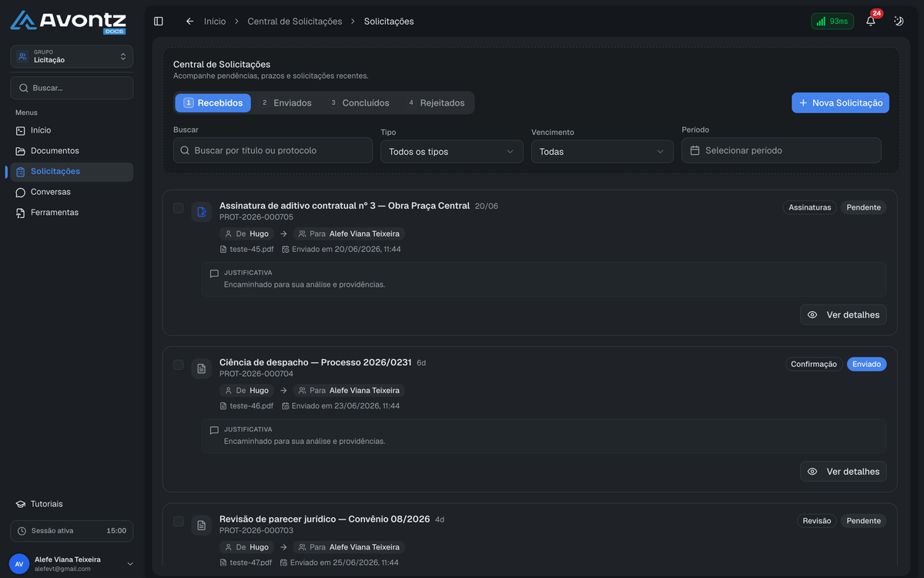
Task: Click the 93ms connection status indicator
Action: [x=832, y=22]
